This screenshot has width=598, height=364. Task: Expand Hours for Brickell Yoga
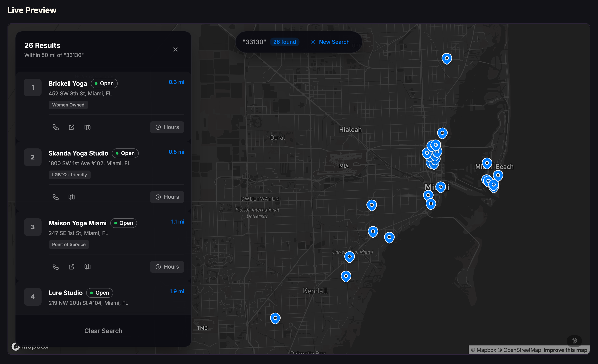[x=167, y=127]
